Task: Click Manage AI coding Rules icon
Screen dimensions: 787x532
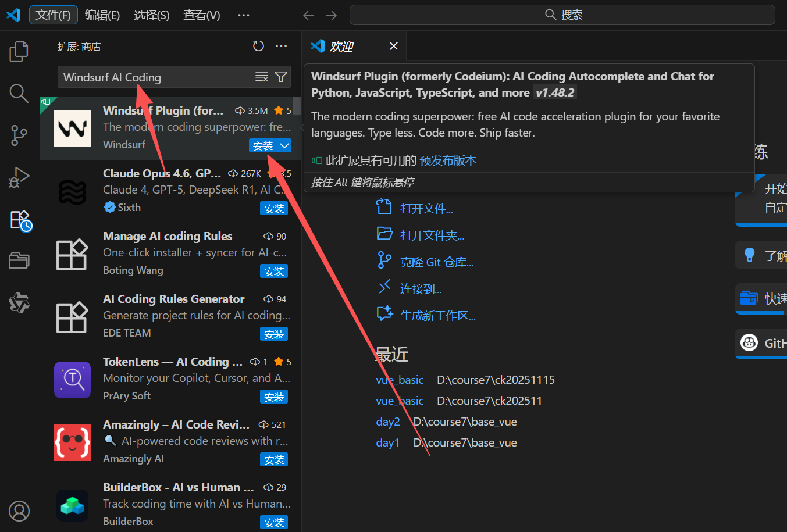Action: (72, 254)
